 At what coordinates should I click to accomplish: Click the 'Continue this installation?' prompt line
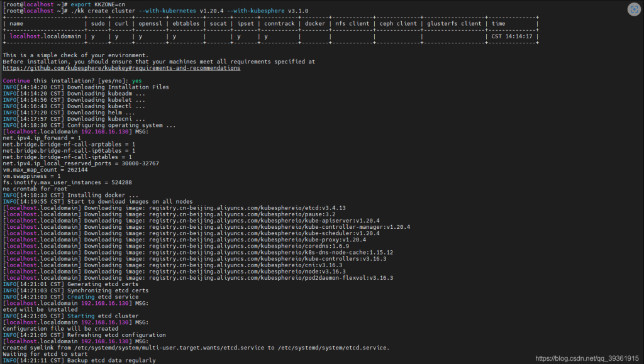72,81
